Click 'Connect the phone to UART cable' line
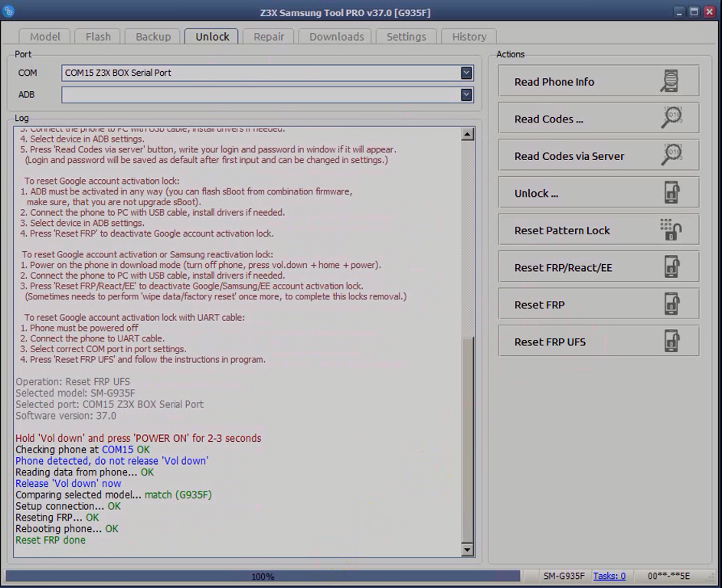 click(x=92, y=338)
